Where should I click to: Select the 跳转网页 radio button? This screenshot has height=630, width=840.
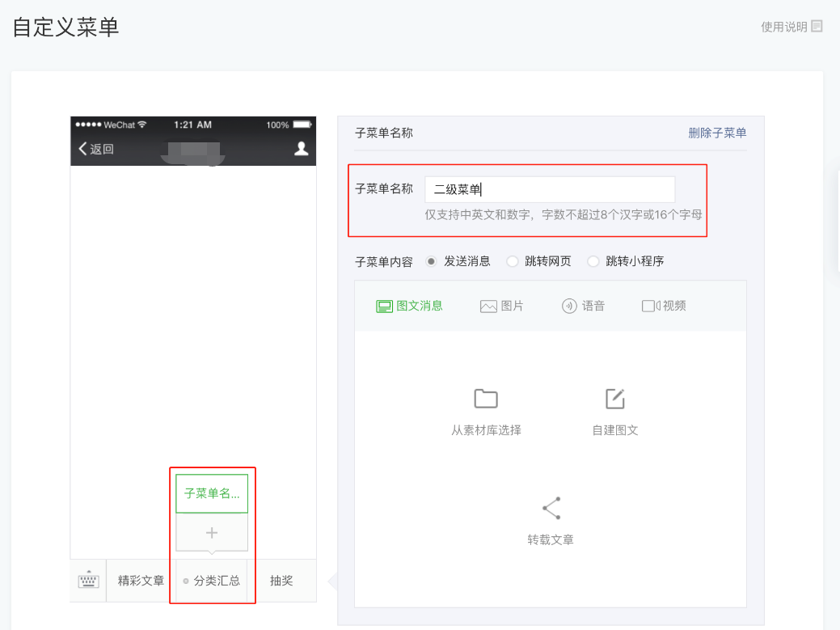point(513,261)
